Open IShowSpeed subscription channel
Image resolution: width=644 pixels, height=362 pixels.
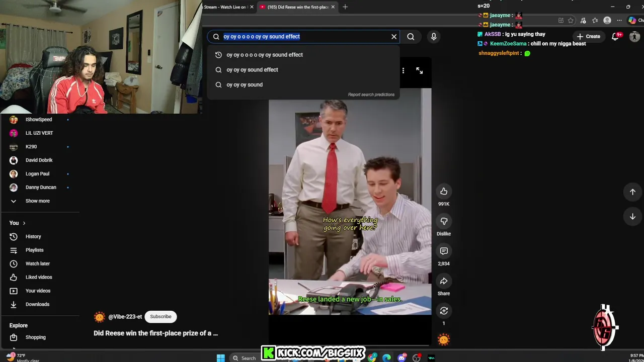point(40,120)
